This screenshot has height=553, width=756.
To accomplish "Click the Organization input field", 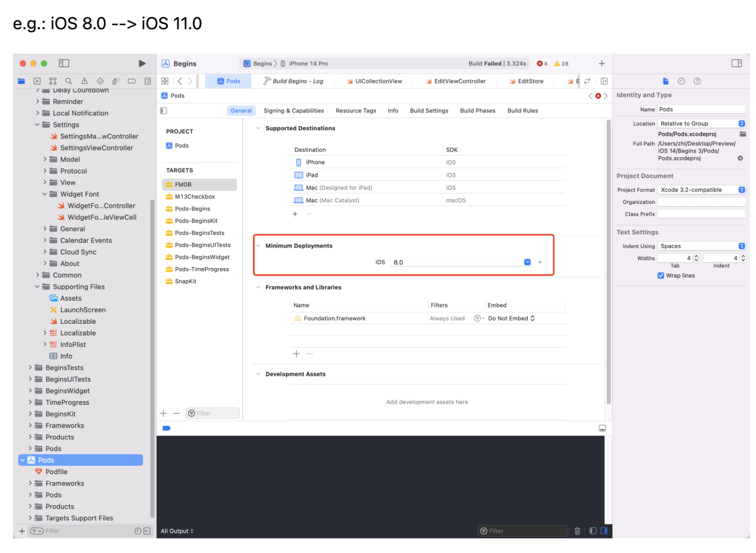I will (701, 202).
